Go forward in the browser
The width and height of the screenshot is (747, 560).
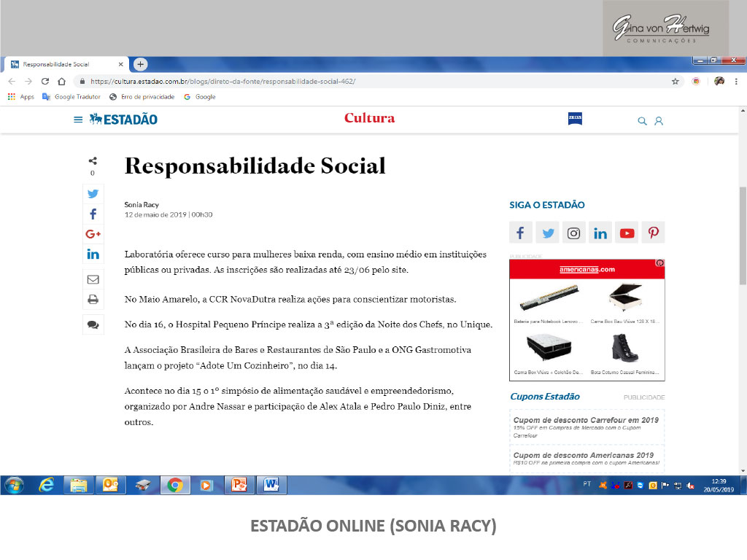click(x=28, y=82)
